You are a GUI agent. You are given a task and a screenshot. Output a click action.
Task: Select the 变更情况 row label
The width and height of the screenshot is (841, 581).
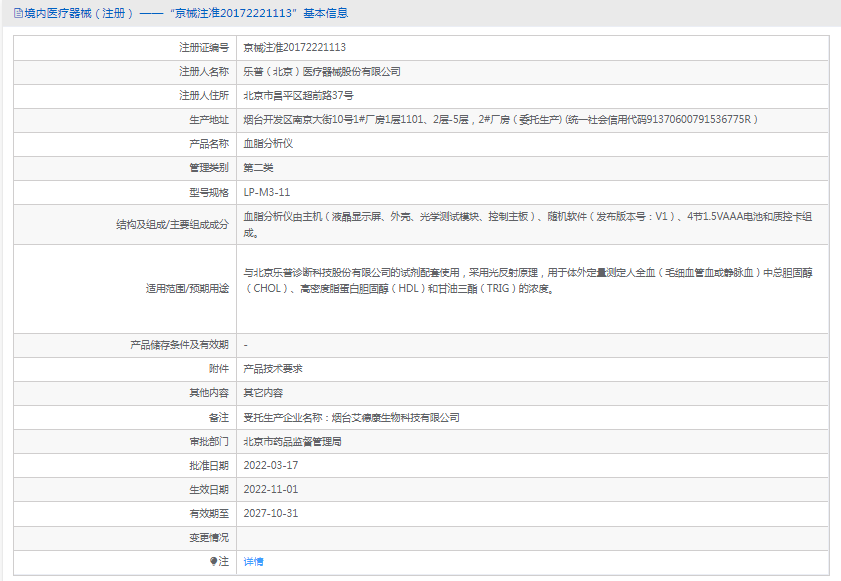pyautogui.click(x=209, y=538)
